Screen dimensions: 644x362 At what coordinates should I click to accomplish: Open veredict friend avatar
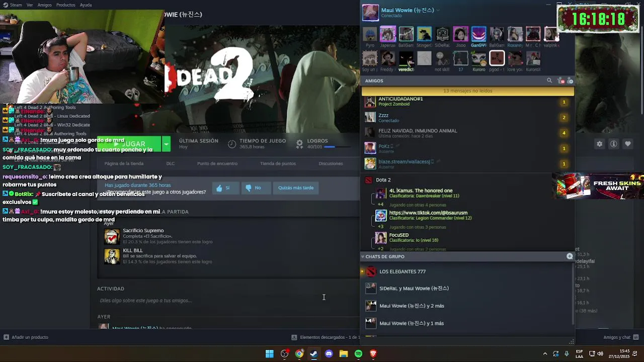[x=406, y=58]
